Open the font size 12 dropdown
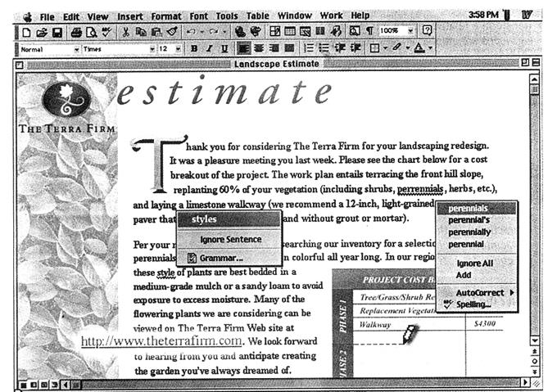Viewport: 557px width, 392px height. point(179,49)
